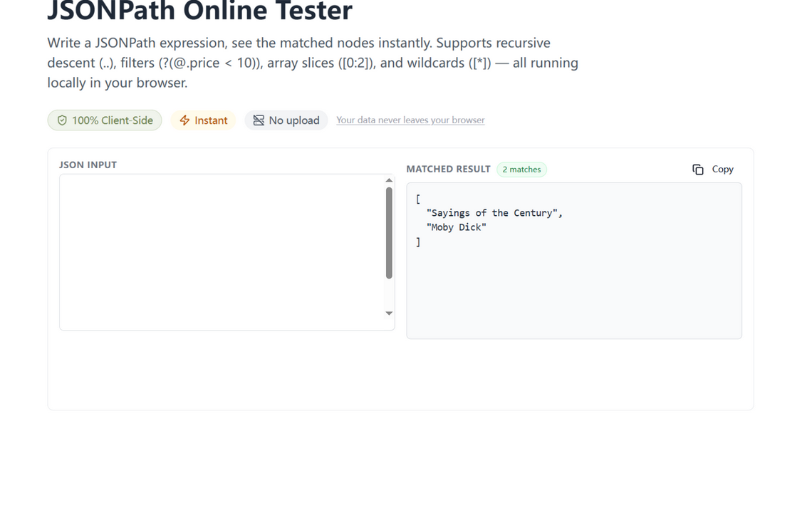This screenshot has height=513, width=812.
Task: Click the 100% Client-Side badge
Action: (105, 120)
